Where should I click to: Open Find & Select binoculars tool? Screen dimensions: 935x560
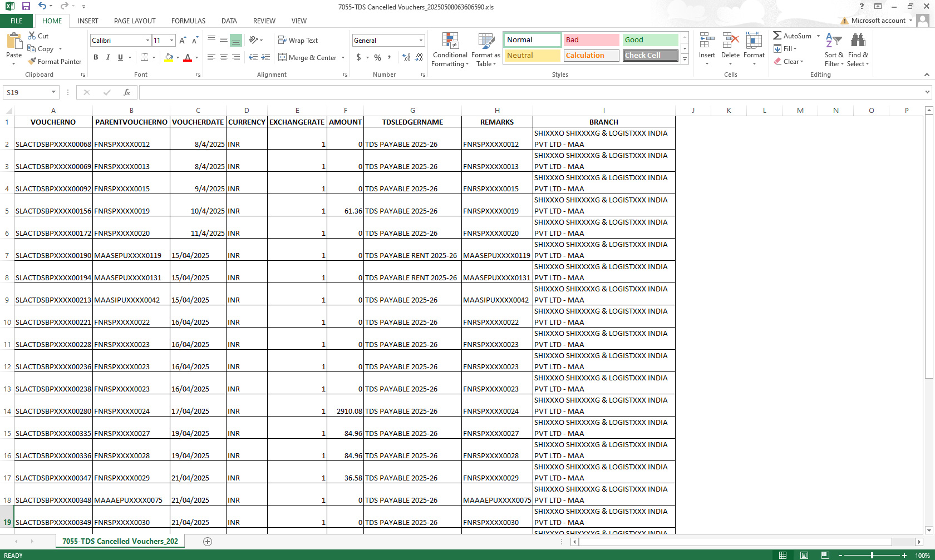point(858,49)
